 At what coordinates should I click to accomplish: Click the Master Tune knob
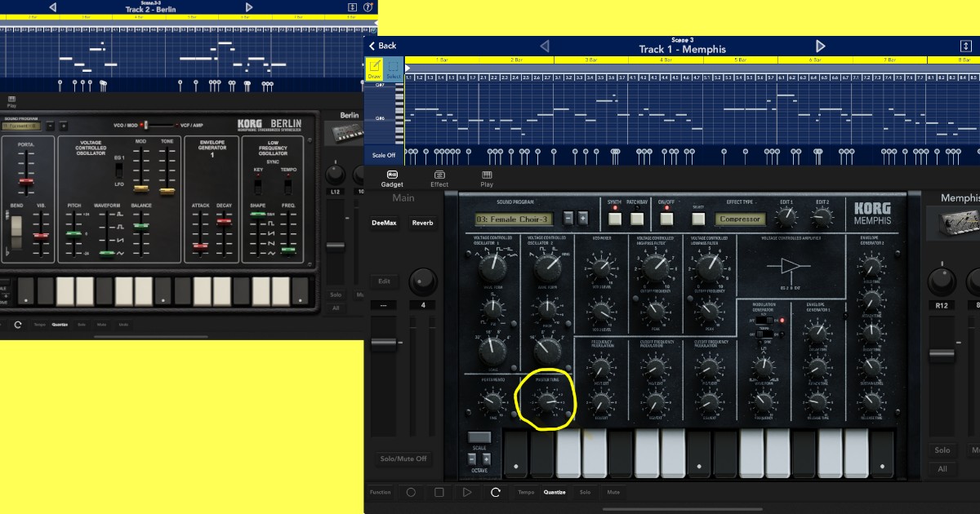pos(546,401)
